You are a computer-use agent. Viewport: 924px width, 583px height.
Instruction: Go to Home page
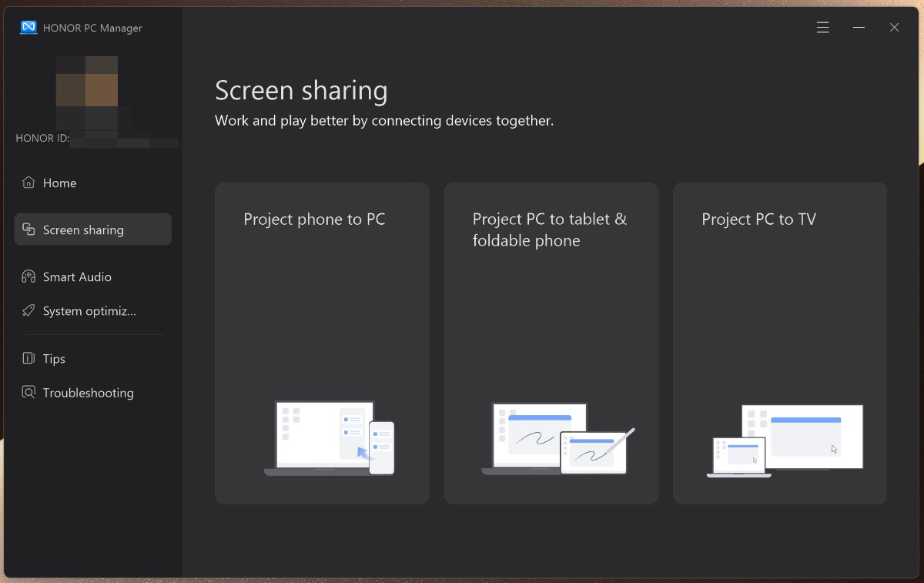(93, 183)
